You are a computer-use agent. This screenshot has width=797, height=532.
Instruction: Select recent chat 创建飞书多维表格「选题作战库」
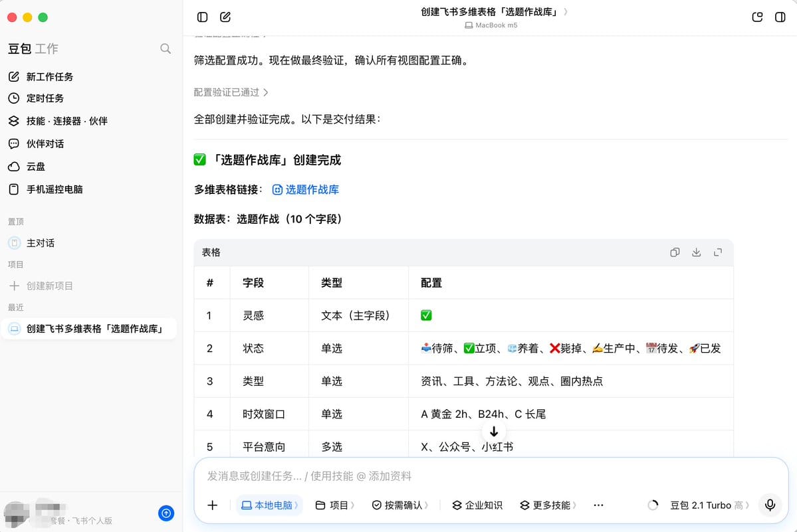point(89,329)
